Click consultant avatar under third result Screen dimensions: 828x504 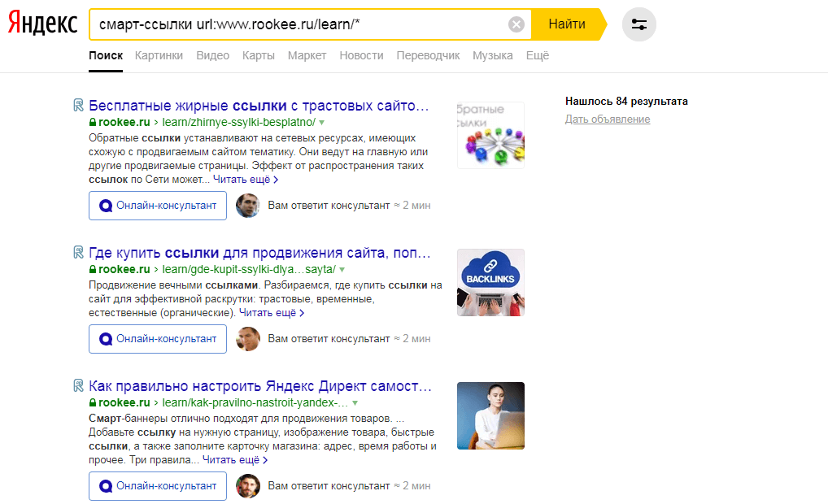pyautogui.click(x=247, y=486)
